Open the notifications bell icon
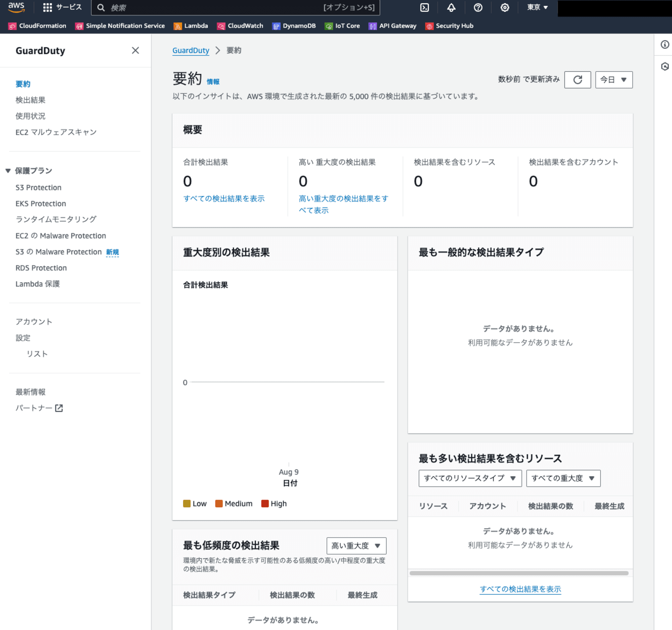Screen dimensions: 672x630 451,7
